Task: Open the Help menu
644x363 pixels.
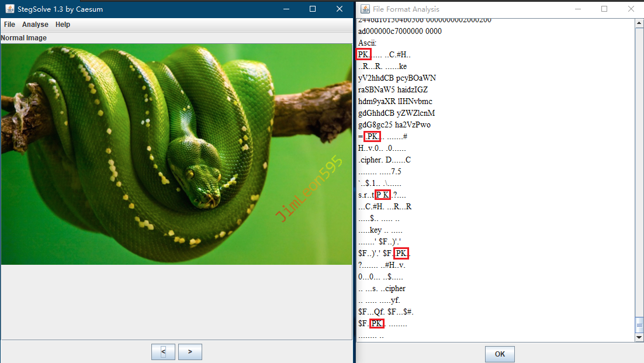Action: [63, 25]
